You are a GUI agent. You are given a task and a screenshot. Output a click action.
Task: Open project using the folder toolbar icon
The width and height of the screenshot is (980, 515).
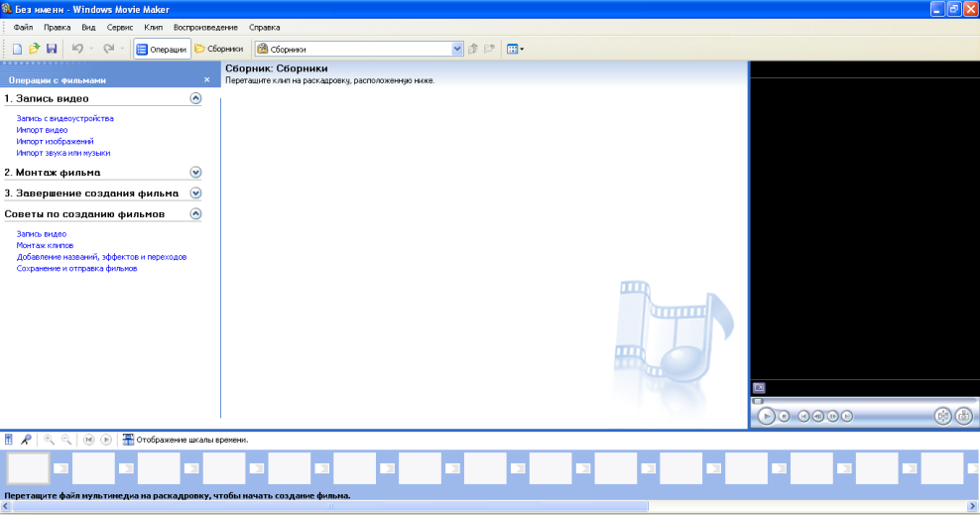[35, 49]
